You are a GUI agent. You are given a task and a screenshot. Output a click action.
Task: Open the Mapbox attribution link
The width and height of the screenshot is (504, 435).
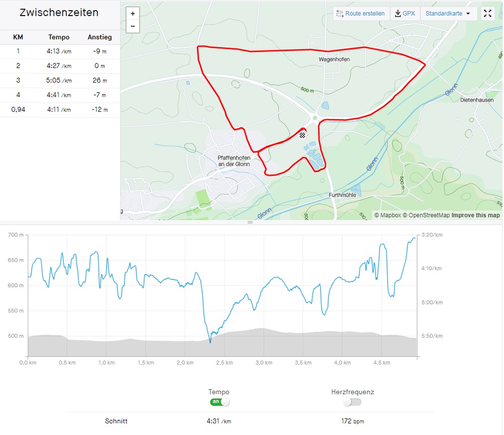click(390, 215)
